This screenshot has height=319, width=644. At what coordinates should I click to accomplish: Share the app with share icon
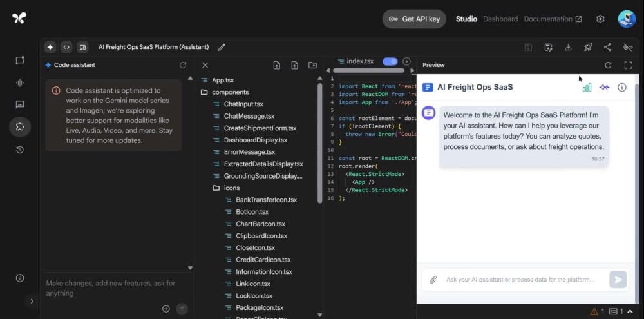pos(608,47)
